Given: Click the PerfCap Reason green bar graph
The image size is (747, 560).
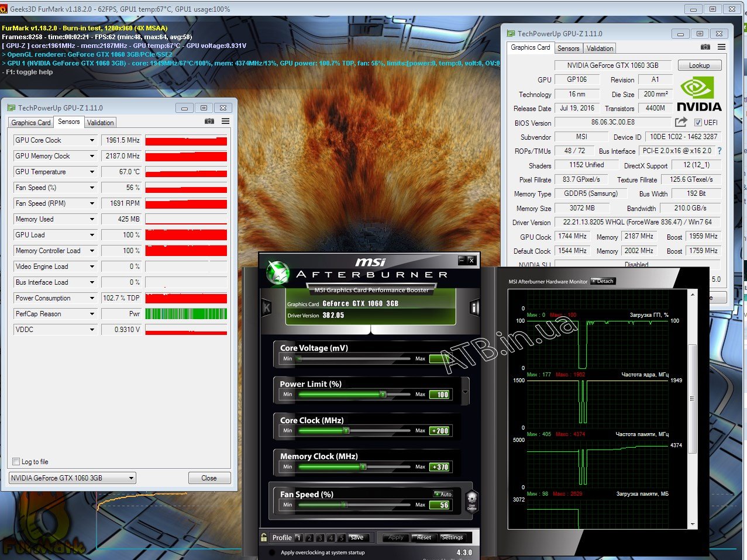Looking at the screenshot, I should point(186,314).
